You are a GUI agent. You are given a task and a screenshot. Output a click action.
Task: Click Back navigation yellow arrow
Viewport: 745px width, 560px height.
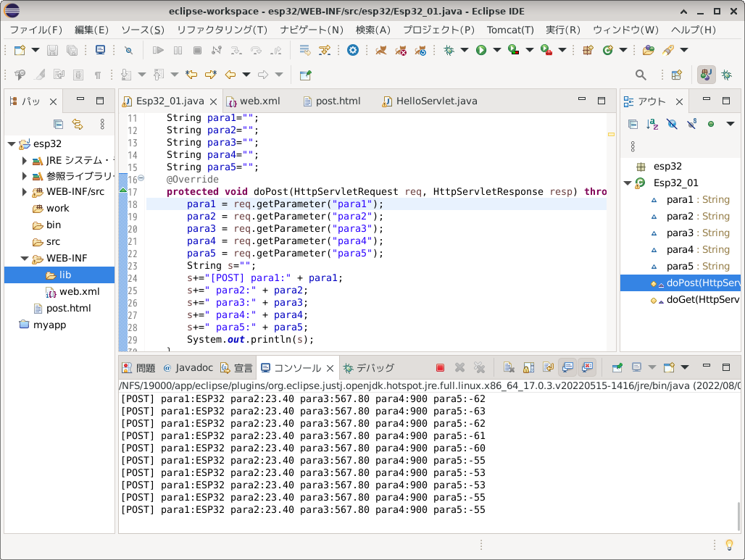[x=230, y=75]
